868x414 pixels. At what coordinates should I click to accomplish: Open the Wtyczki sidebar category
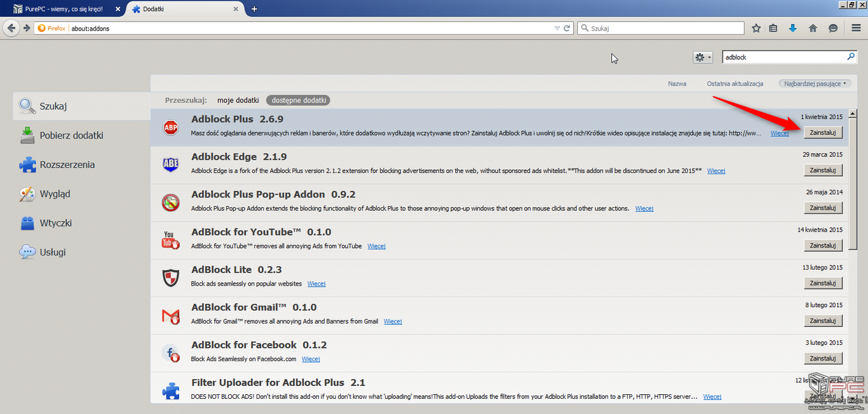click(55, 223)
